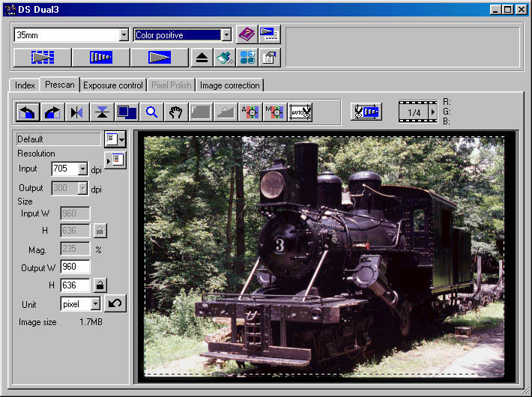Click the reset undo arrow button

(115, 304)
